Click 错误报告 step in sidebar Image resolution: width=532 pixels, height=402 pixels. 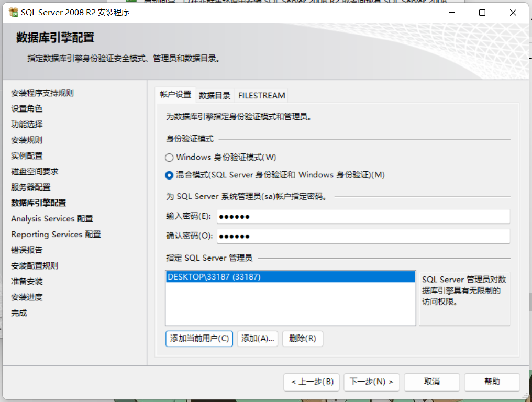click(x=27, y=250)
